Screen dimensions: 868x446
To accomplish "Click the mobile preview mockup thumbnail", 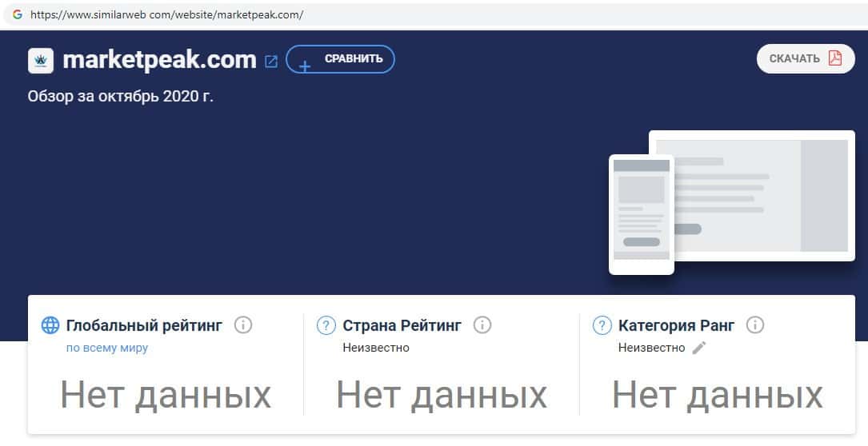I will click(x=642, y=215).
